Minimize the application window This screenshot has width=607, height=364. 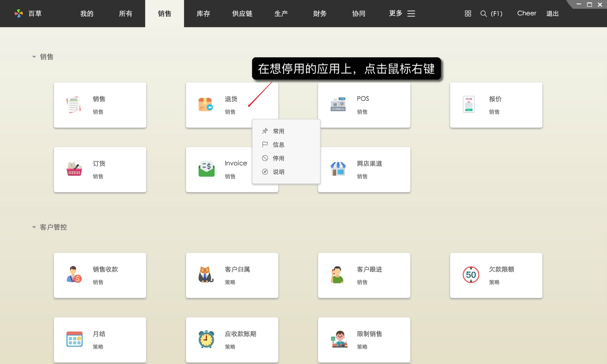(x=579, y=4)
